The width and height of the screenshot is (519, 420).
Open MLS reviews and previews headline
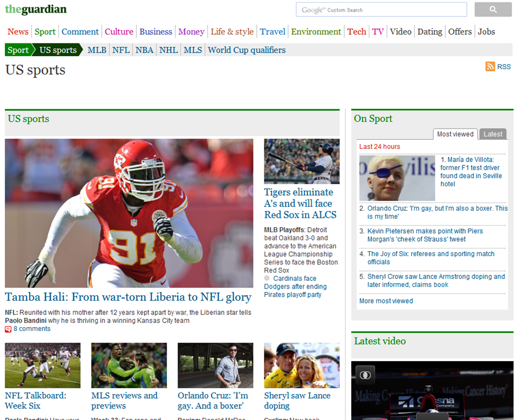click(x=124, y=400)
